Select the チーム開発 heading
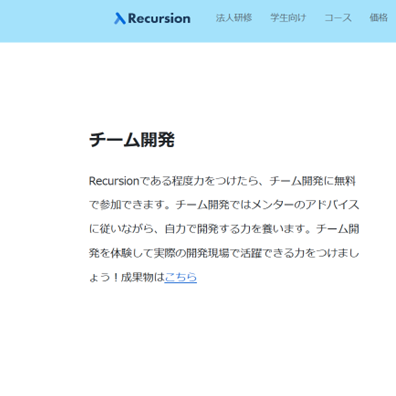Viewport: 396px width, 396px height. click(x=132, y=140)
